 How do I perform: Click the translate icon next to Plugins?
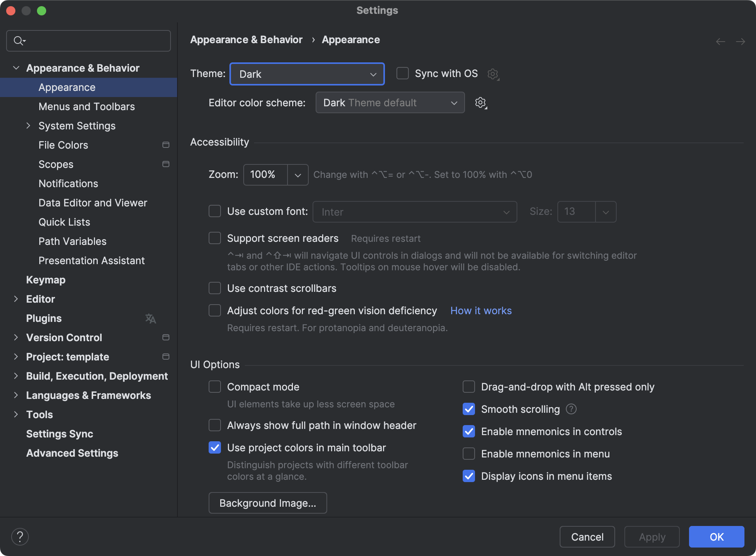click(150, 318)
